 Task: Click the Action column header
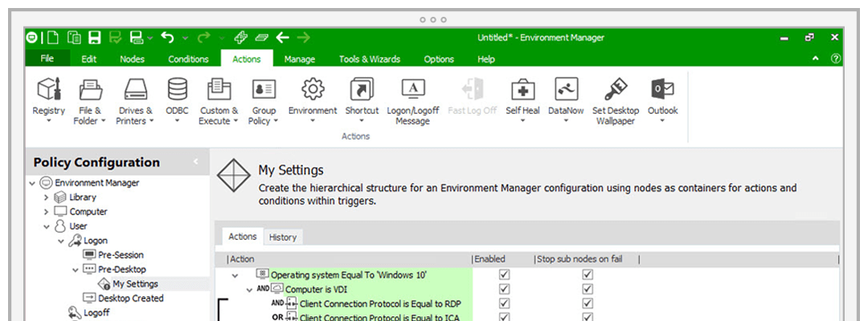[x=242, y=259]
